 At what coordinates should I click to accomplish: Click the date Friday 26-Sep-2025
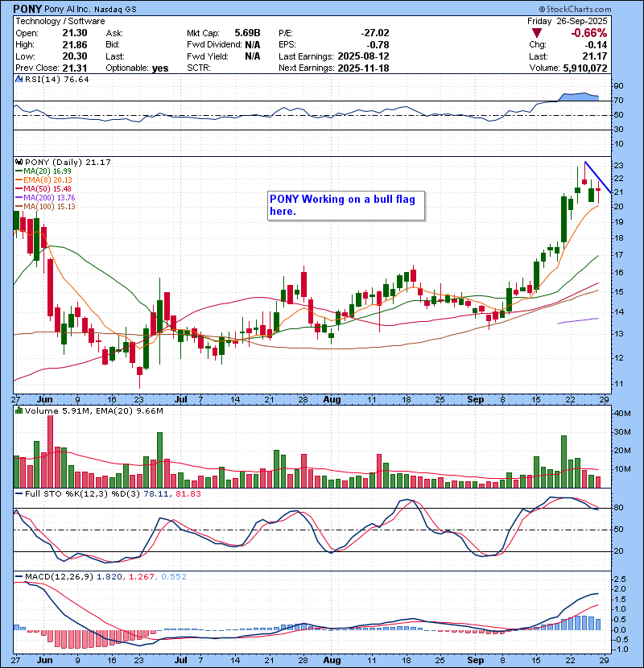click(x=568, y=21)
